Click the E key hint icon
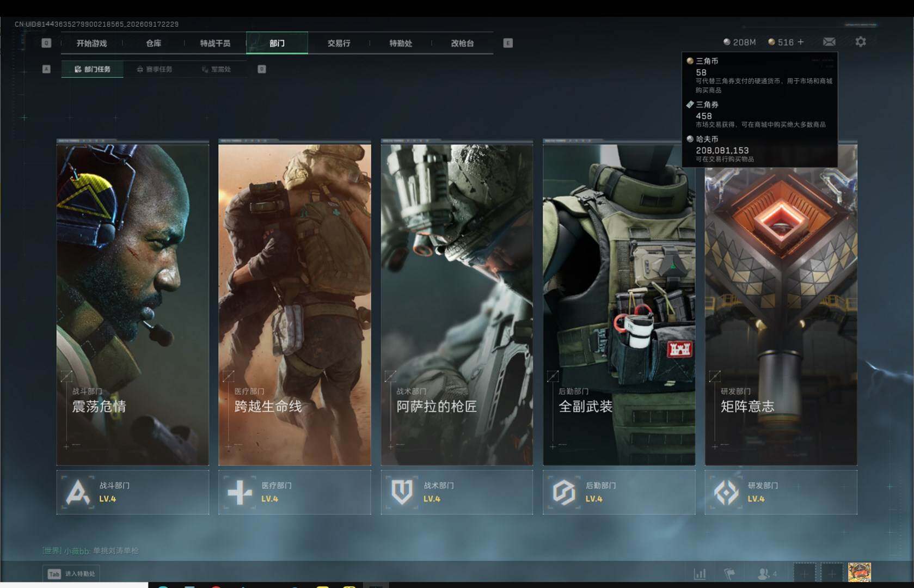 click(508, 43)
